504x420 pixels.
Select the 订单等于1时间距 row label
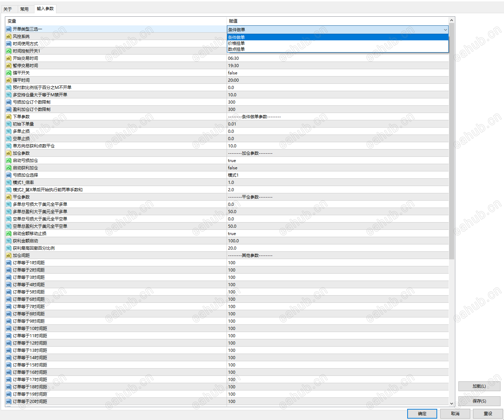pos(29,263)
